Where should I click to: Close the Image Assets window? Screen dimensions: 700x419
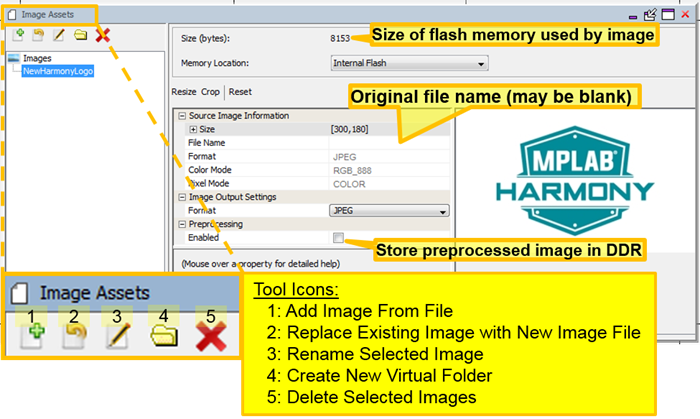click(x=685, y=15)
